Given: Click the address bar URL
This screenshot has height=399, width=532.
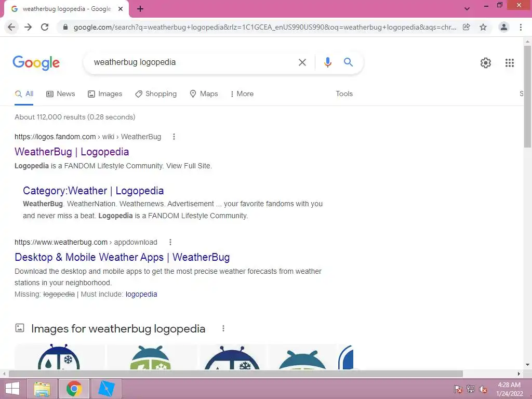Looking at the screenshot, I should pyautogui.click(x=264, y=27).
